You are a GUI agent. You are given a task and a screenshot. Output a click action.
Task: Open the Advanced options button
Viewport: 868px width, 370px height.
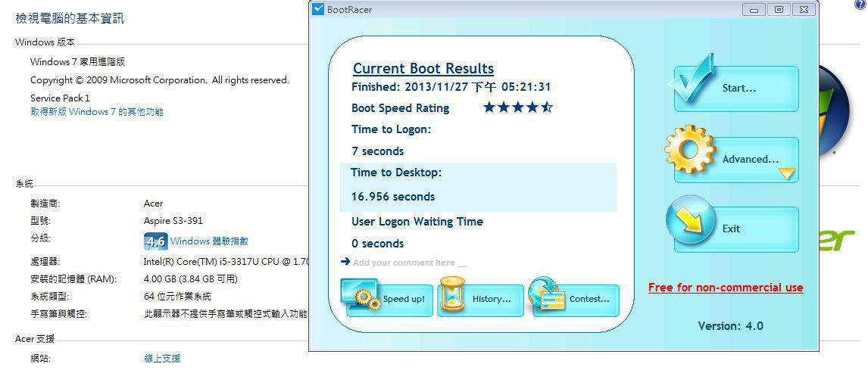[736, 160]
